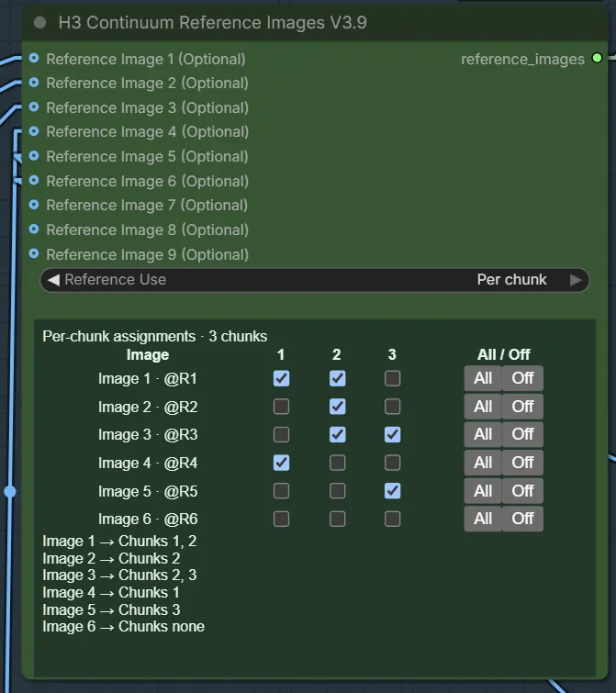The width and height of the screenshot is (616, 693).
Task: Check Image 6 for chunk 3
Action: (x=392, y=519)
